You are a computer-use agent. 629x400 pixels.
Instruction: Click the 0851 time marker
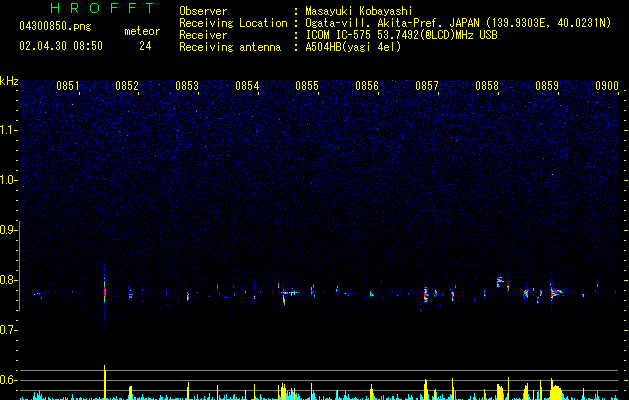[x=67, y=86]
